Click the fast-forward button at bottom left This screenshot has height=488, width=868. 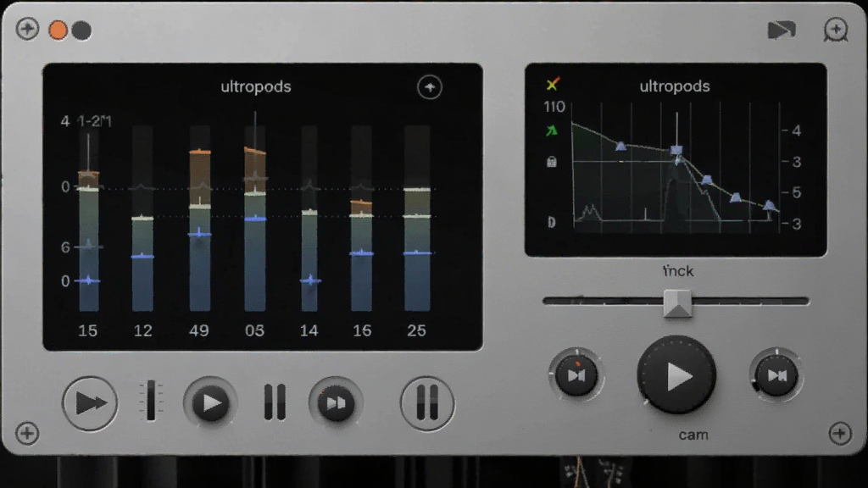[x=90, y=402]
